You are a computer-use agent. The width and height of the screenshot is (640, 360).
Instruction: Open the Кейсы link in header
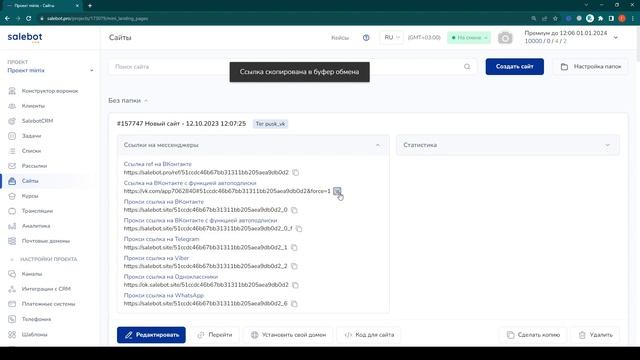point(340,38)
